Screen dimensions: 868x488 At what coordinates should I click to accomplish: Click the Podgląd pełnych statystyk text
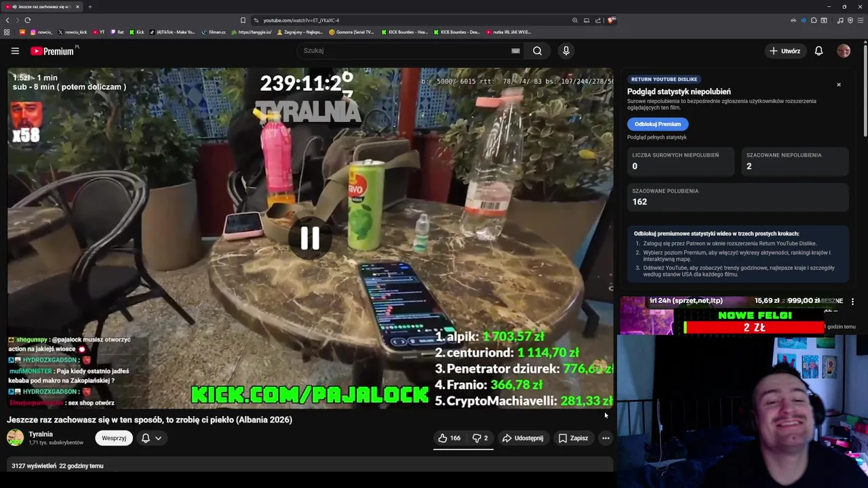click(x=656, y=138)
